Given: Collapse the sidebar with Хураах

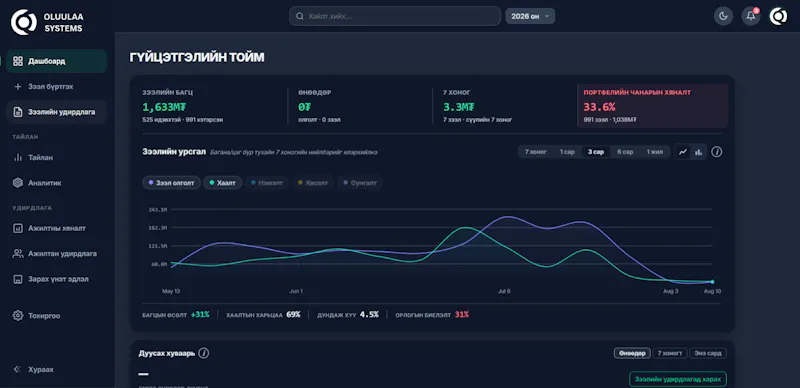Looking at the screenshot, I should click(34, 369).
